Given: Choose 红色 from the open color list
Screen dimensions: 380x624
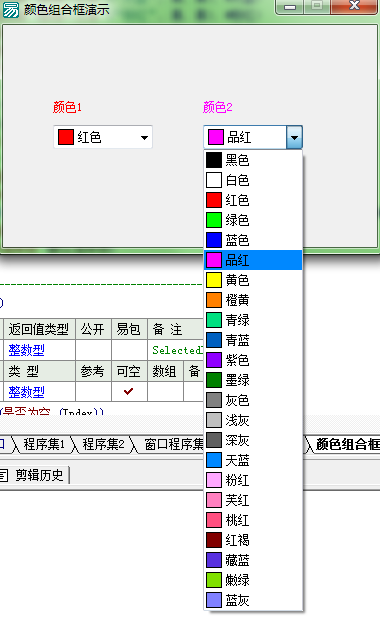Looking at the screenshot, I should coord(253,200).
